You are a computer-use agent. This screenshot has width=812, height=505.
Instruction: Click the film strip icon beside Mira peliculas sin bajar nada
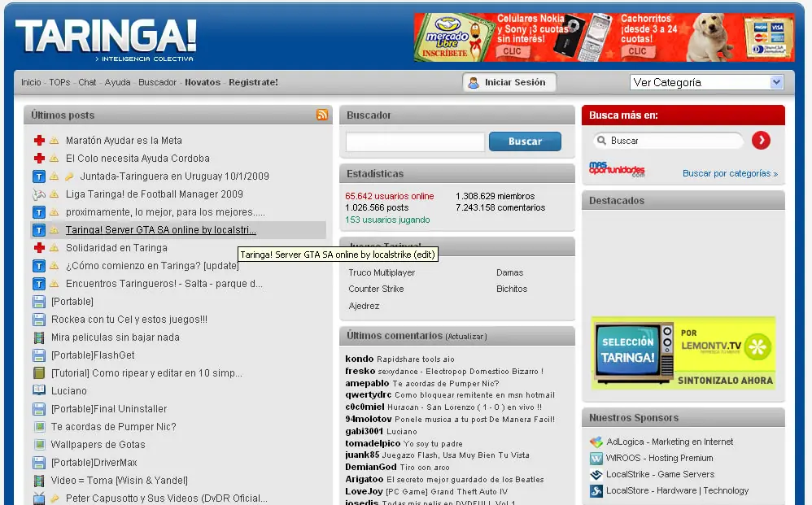(39, 337)
